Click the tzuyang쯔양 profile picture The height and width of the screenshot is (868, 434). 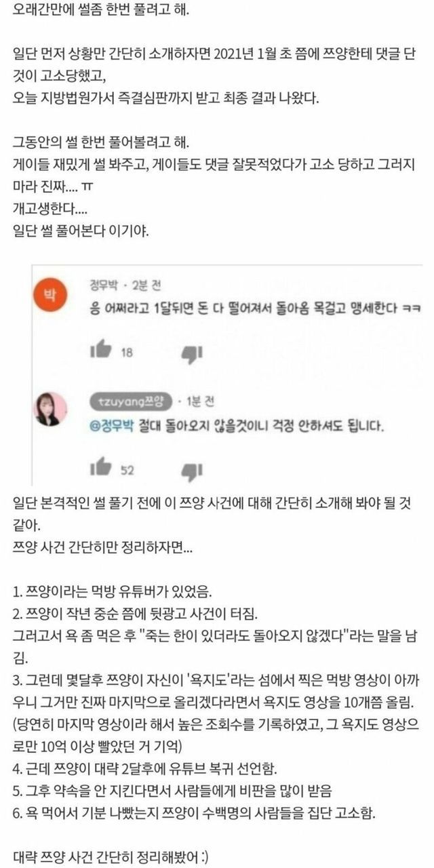tap(51, 409)
